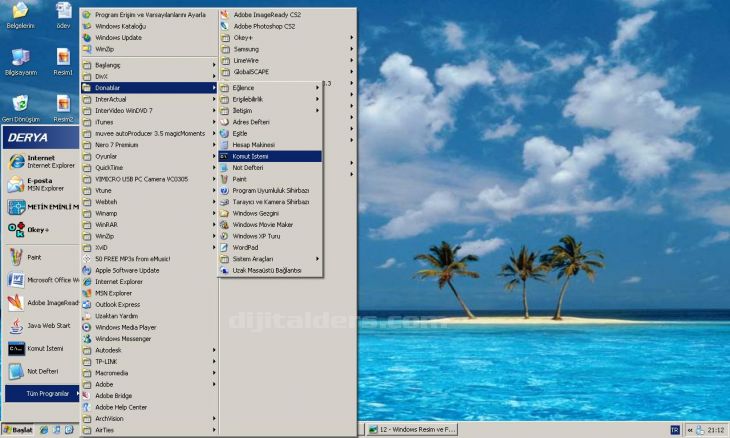Click the Windows Update icon
730x438 pixels.
point(87,37)
